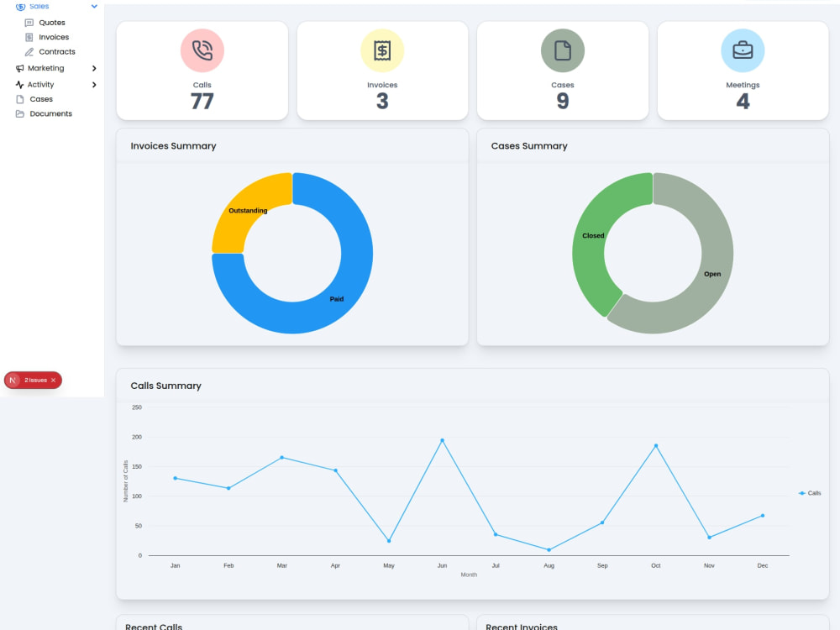Click the Calls Summary heading
Screen dimensions: 840x630
pyautogui.click(x=165, y=386)
